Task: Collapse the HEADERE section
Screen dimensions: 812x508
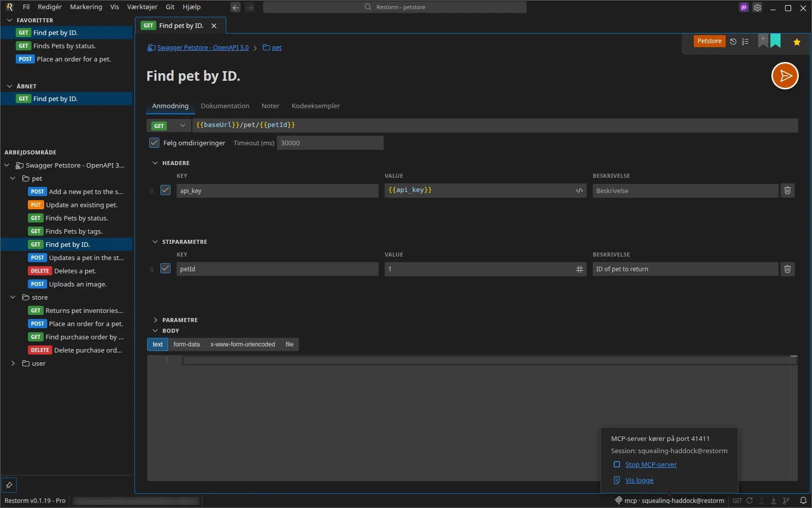Action: (x=155, y=163)
